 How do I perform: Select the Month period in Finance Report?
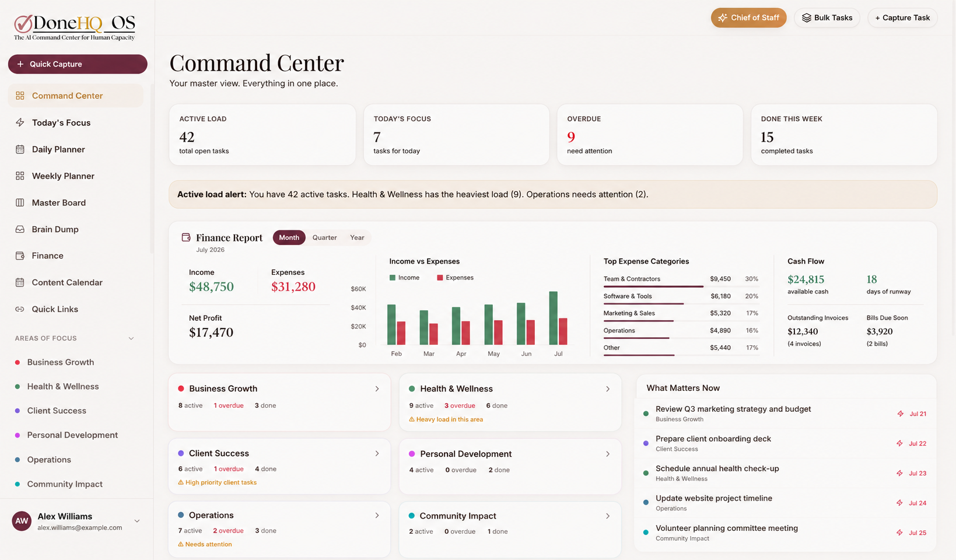coord(289,237)
